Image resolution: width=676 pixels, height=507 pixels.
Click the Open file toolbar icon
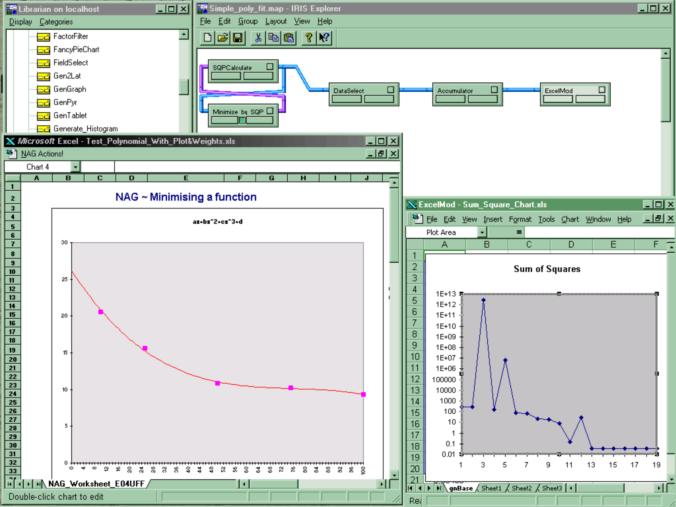[222, 38]
